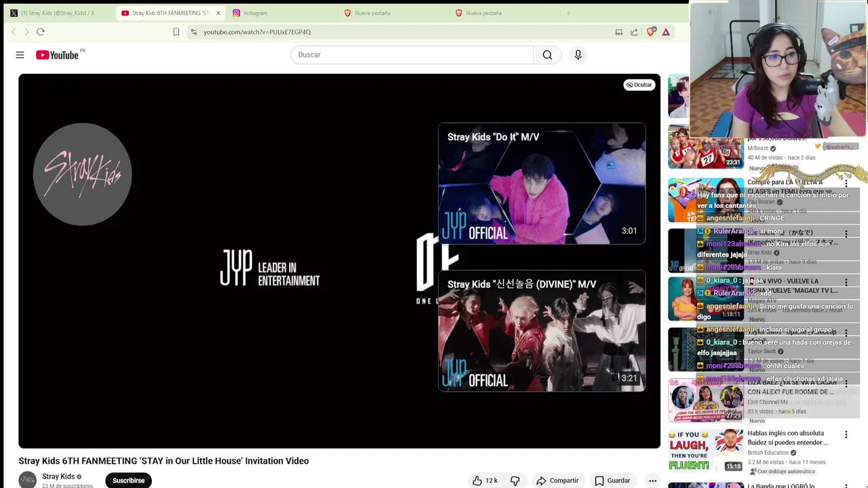Open options for the Stray Kids suggested row
This screenshot has width=868, height=488.
(x=846, y=234)
